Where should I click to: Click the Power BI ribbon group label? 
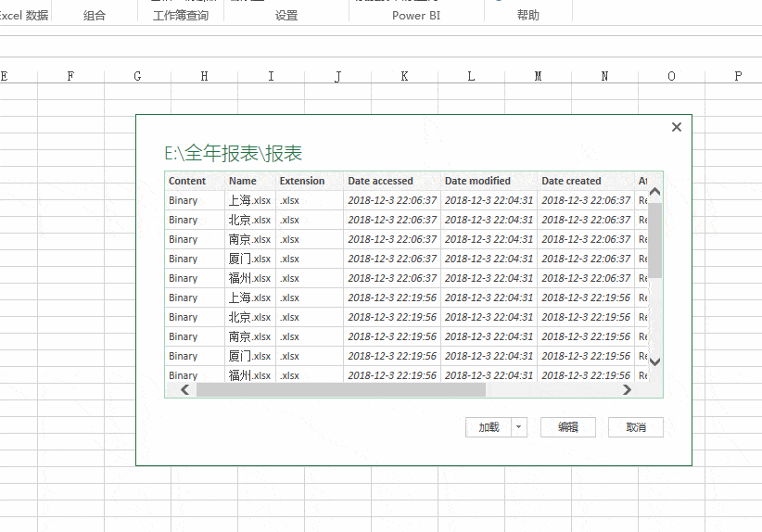pyautogui.click(x=416, y=16)
